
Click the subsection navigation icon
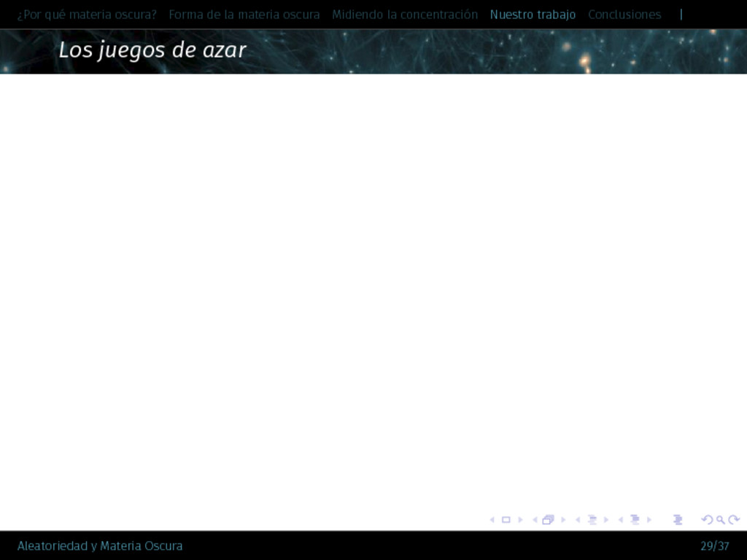(x=592, y=520)
